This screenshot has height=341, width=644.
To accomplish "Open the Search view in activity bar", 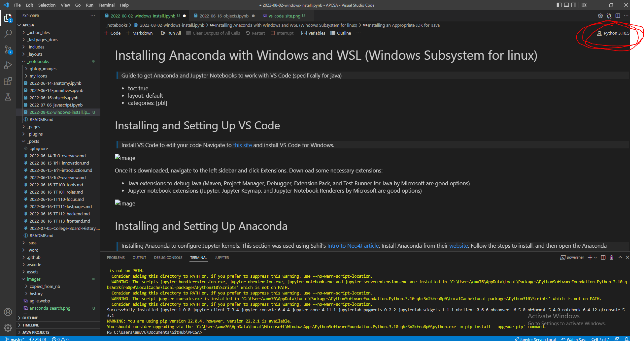I will point(8,33).
